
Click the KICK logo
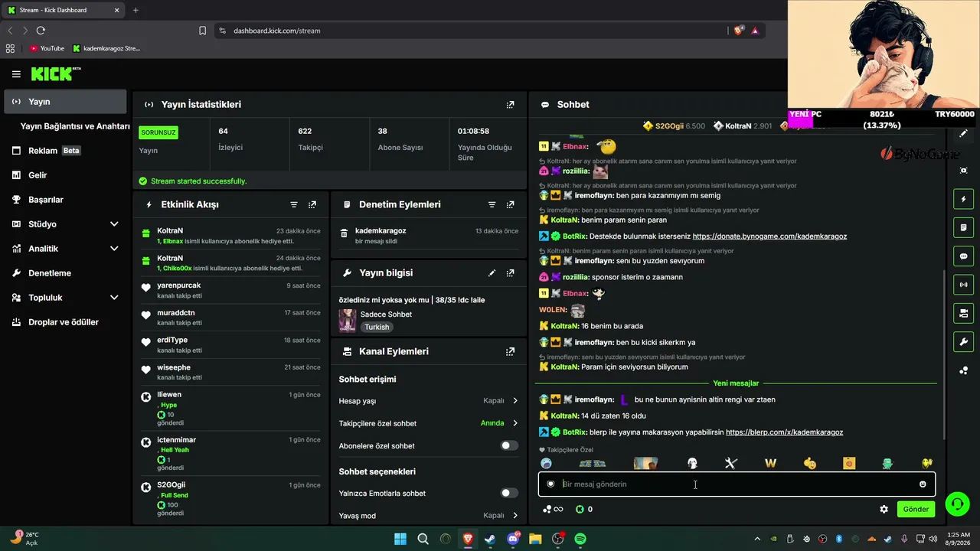pyautogui.click(x=55, y=74)
